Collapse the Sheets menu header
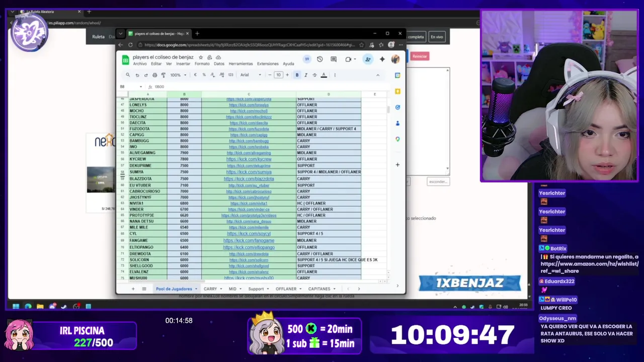Image resolution: width=644 pixels, height=362 pixels. (378, 75)
